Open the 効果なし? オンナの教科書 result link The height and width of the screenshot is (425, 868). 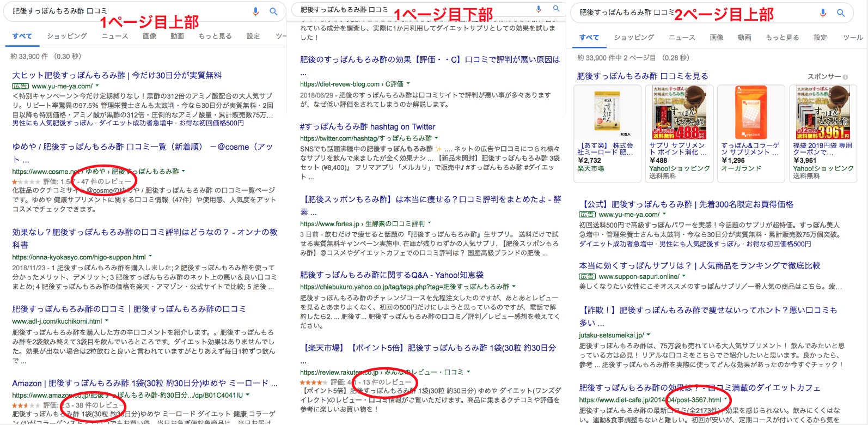tap(145, 238)
